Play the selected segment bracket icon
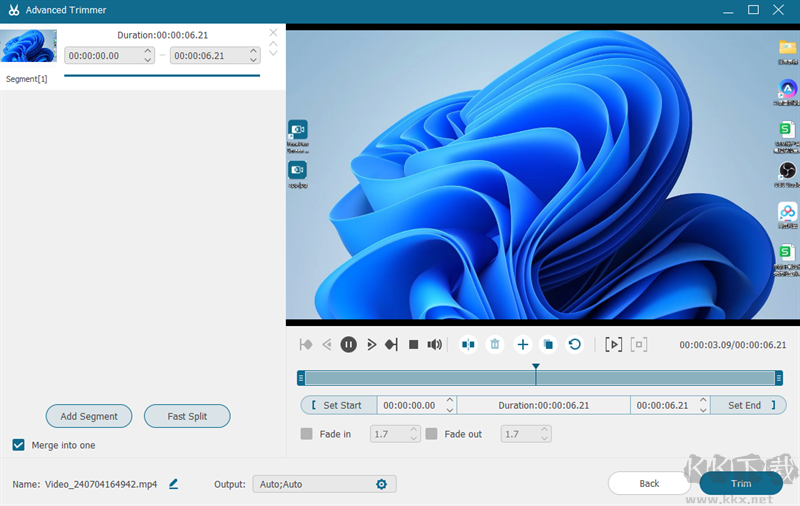800x506 pixels. point(614,344)
